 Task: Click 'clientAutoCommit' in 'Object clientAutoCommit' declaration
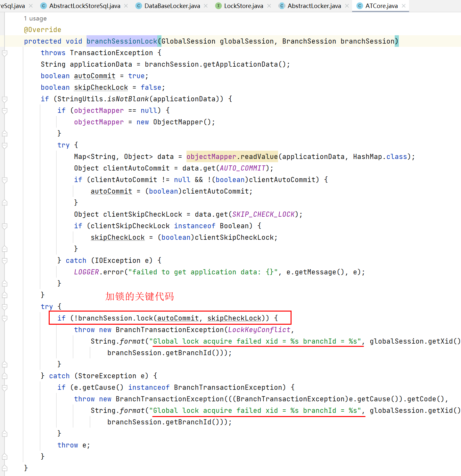coord(136,168)
